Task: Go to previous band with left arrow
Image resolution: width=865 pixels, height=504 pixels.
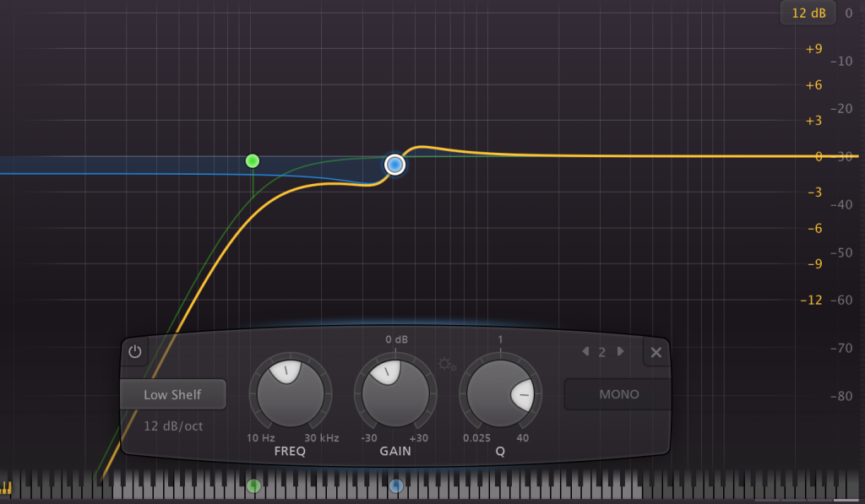Action: (x=585, y=351)
